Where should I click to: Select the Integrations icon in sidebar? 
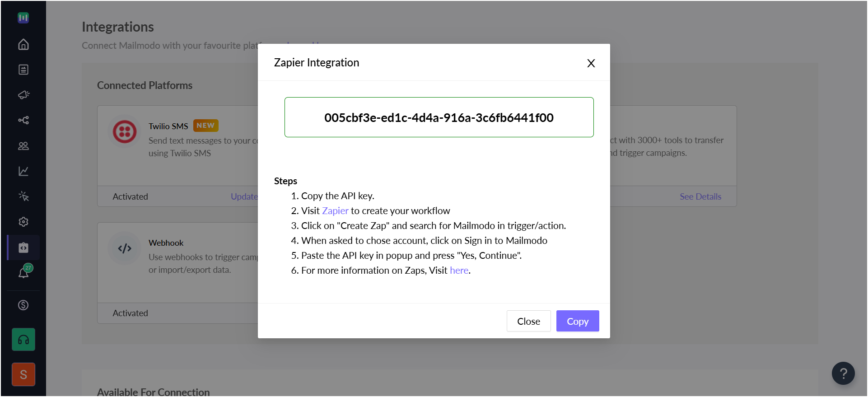(x=23, y=248)
